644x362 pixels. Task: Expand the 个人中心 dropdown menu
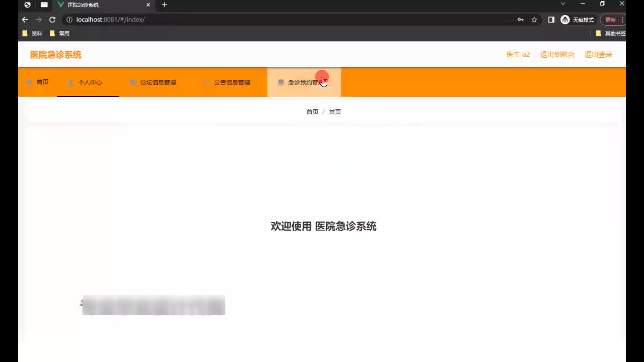pos(108,82)
